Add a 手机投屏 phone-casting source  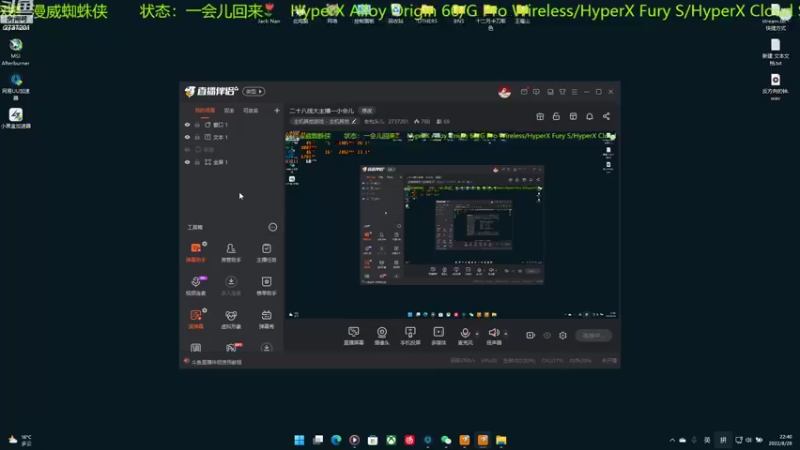tap(410, 336)
